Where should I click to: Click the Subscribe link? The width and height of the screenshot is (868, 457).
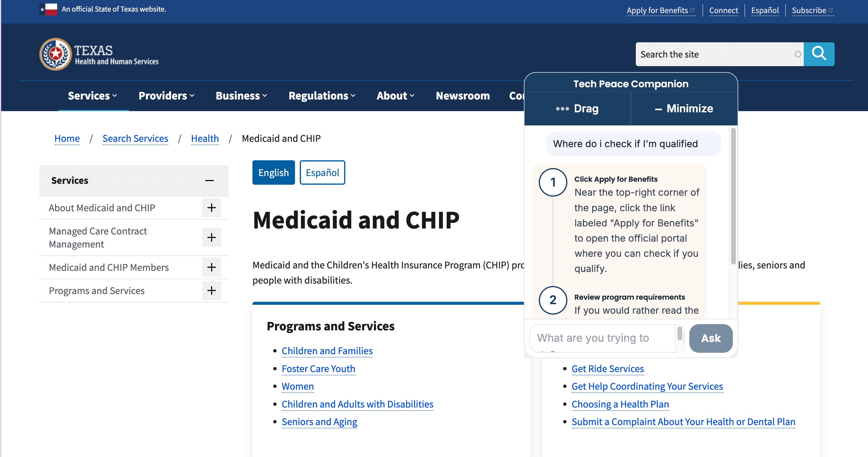click(x=812, y=10)
